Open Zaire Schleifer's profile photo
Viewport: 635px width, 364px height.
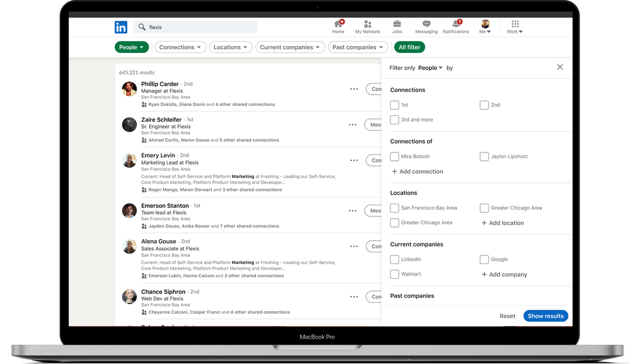click(x=130, y=125)
